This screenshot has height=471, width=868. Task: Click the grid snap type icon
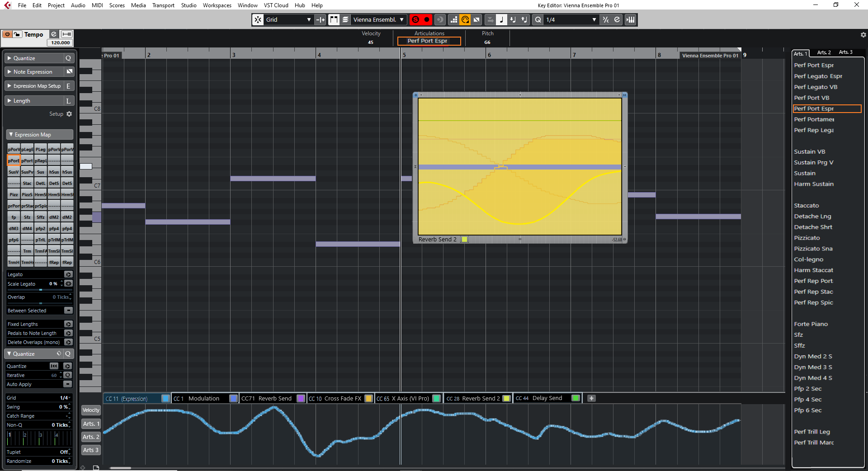(321, 19)
